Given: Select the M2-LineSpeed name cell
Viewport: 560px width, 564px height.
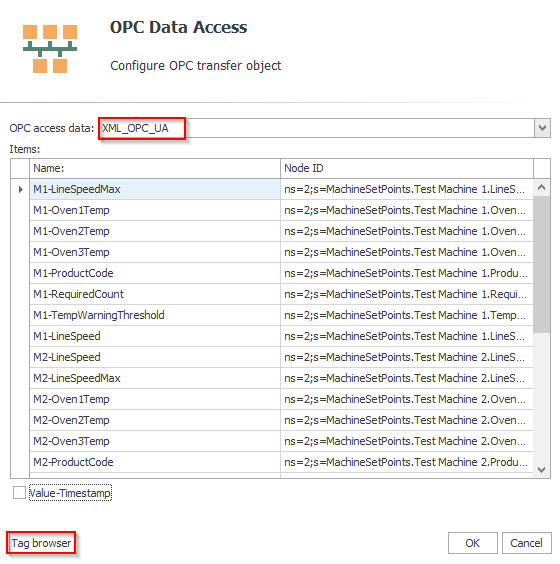Looking at the screenshot, I should coord(155,357).
